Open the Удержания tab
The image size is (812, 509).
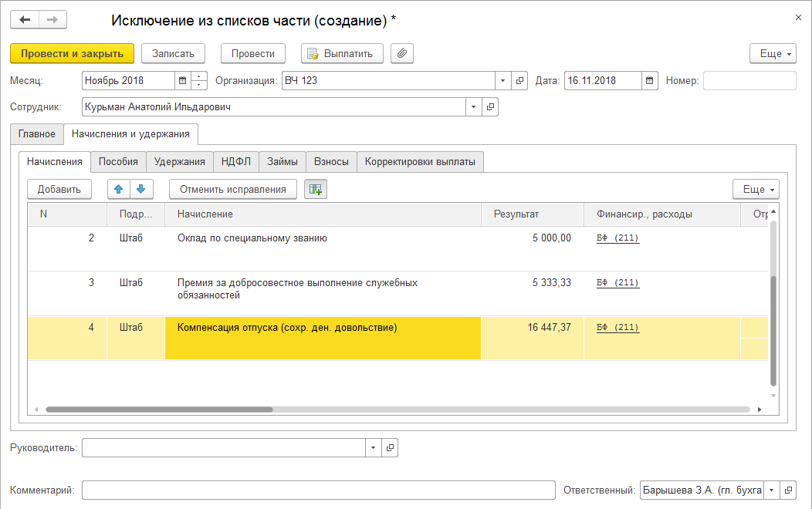178,161
